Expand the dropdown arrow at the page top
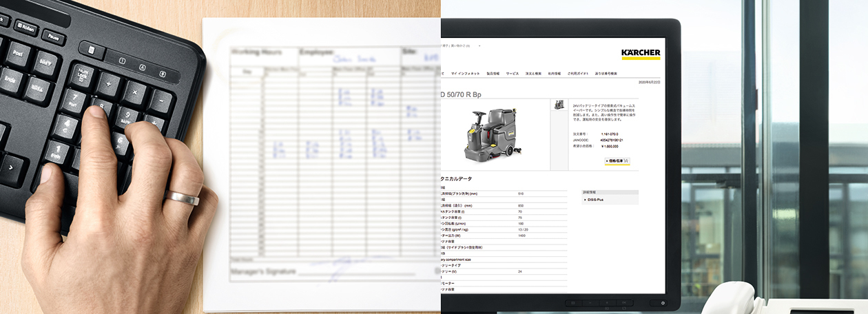This screenshot has height=314, width=868. 479,45
